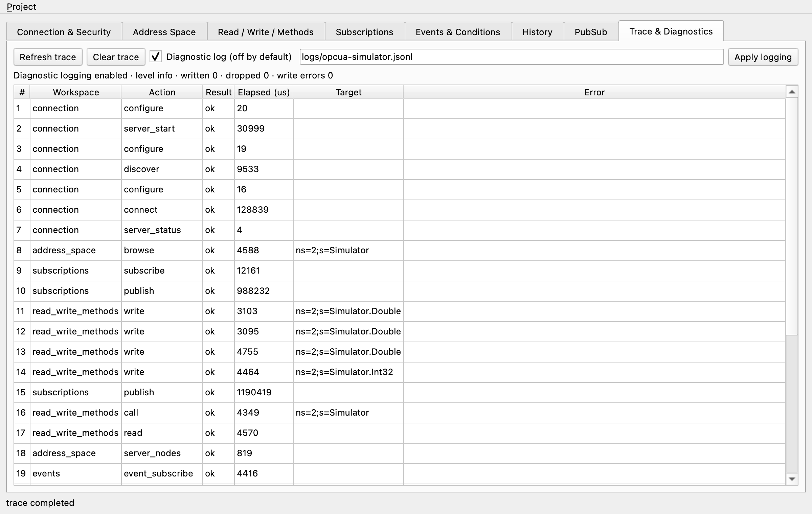Select elapsed value 988232

pos(264,291)
